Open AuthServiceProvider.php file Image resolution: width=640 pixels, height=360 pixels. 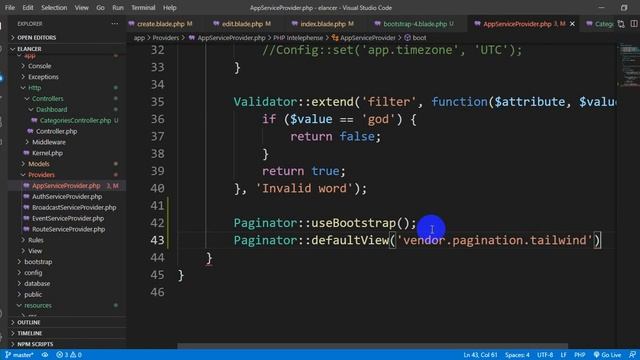67,197
